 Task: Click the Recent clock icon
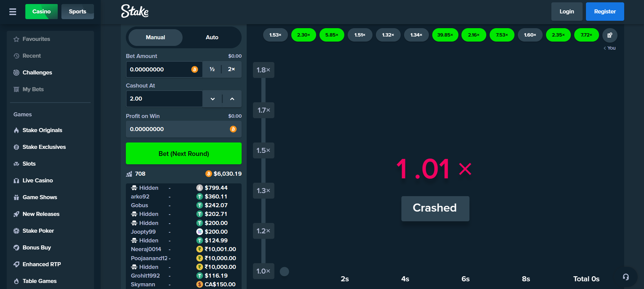(x=16, y=56)
